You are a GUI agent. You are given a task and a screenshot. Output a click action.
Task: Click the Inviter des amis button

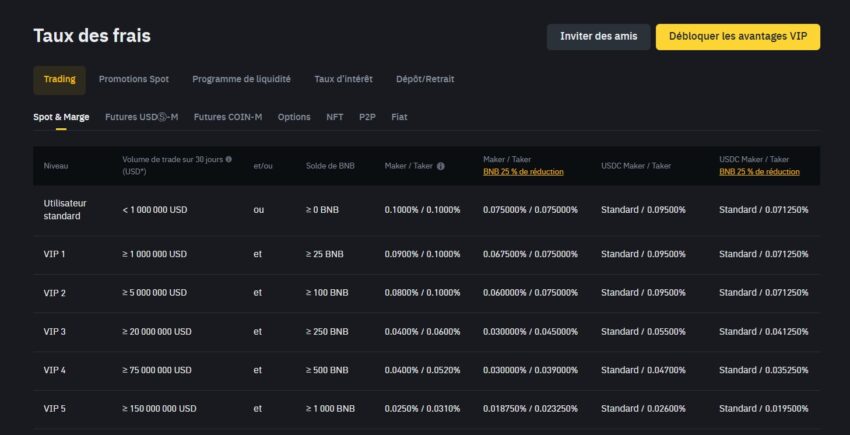pos(598,37)
